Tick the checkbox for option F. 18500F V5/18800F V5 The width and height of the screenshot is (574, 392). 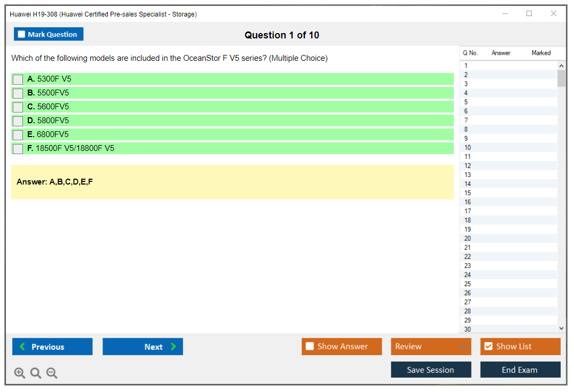pos(18,149)
